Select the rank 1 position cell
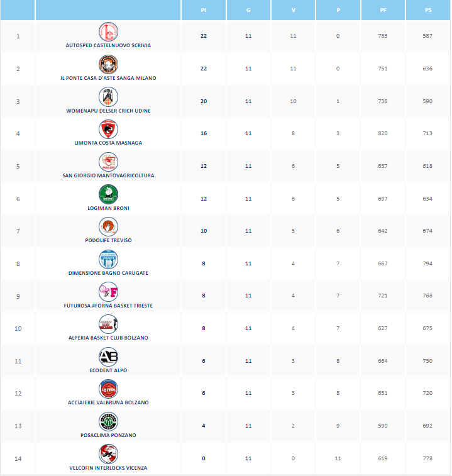452x476 pixels. tap(18, 36)
